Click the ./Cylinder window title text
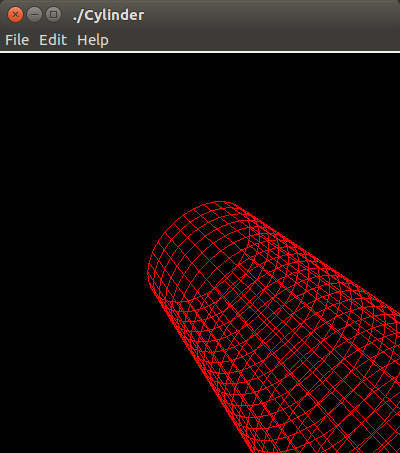 (108, 15)
